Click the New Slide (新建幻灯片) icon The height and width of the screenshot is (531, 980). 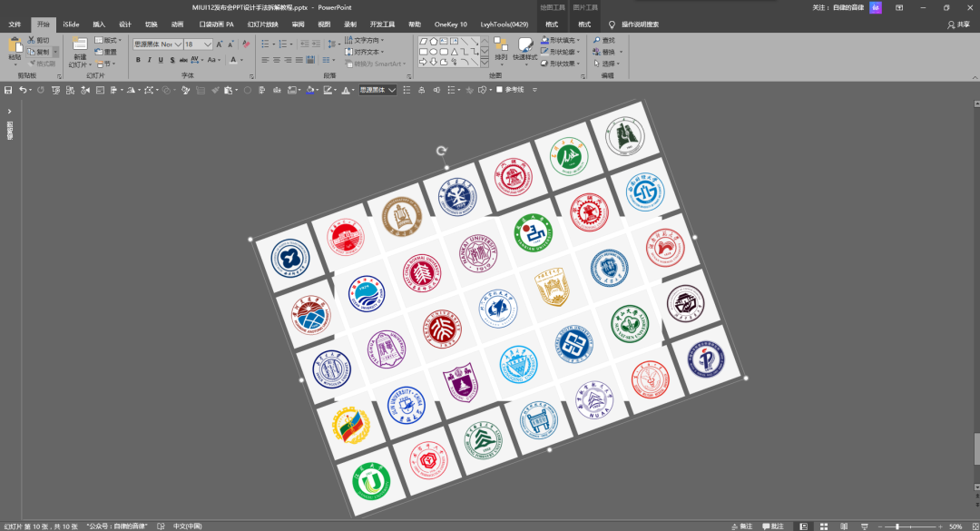pos(80,45)
